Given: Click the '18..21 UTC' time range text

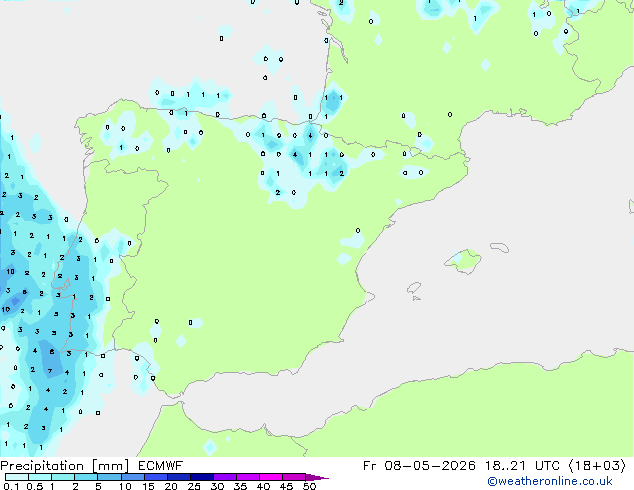Looking at the screenshot, I should tap(522, 466).
